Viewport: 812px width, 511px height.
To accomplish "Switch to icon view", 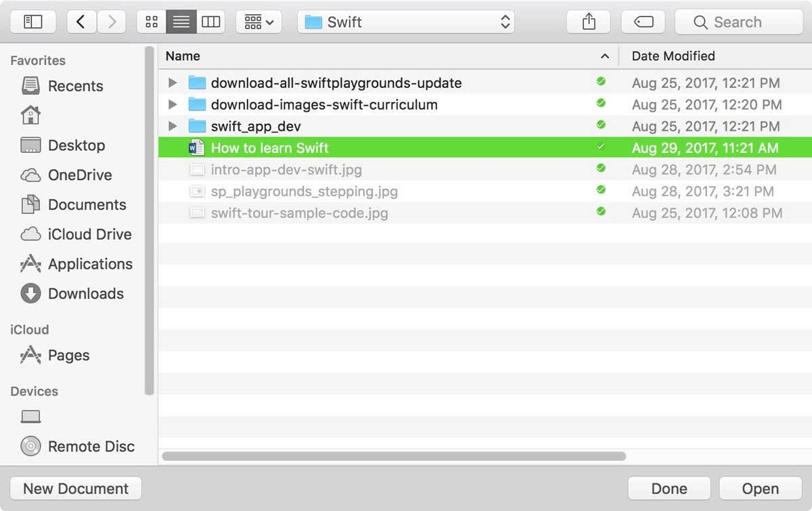I will tap(150, 21).
